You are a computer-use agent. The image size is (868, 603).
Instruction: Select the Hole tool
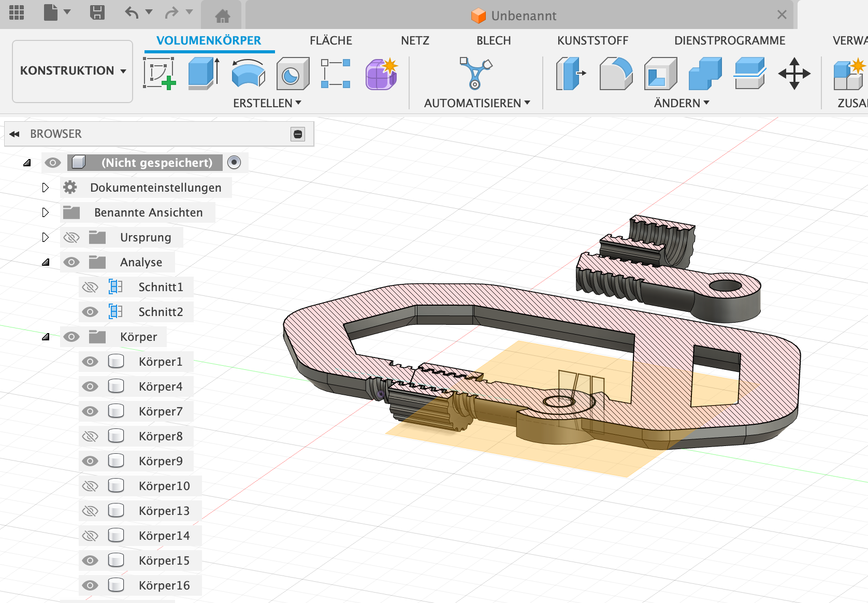tap(293, 74)
